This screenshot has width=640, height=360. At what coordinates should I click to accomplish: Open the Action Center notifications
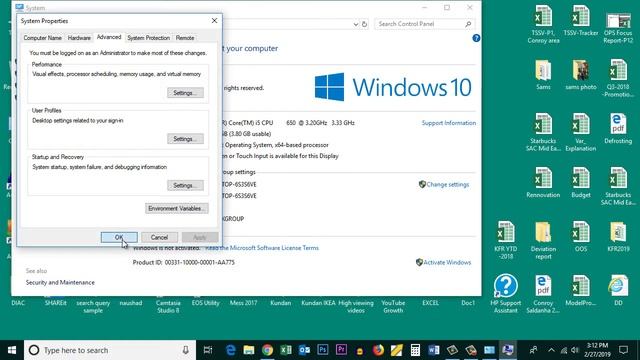tap(623, 350)
